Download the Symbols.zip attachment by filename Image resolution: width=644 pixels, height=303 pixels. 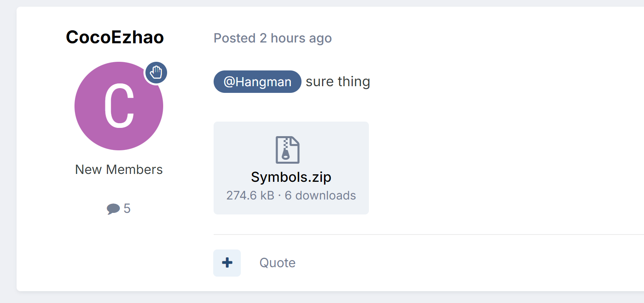tap(291, 177)
